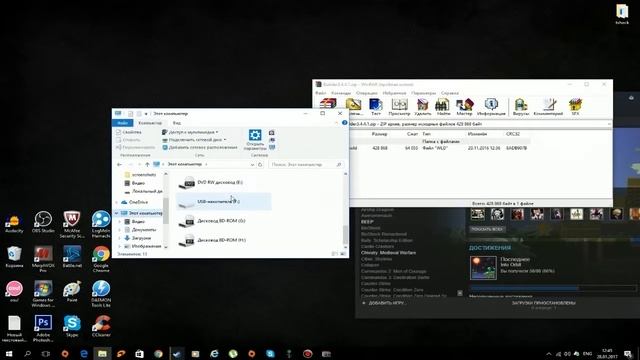The height and width of the screenshot is (360, 640).
Task: Click Добавить сетевое расположение
Action: coord(200,147)
